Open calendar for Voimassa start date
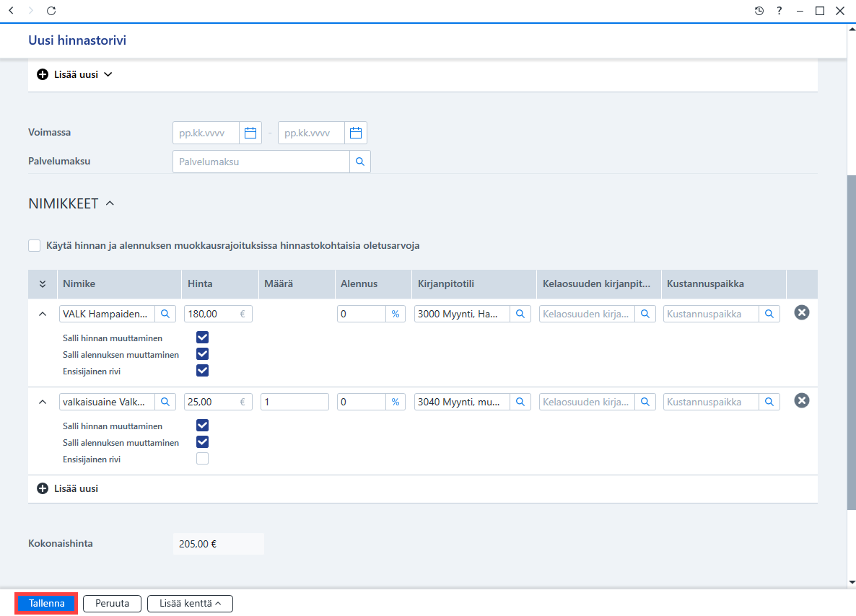The width and height of the screenshot is (856, 616). tap(250, 133)
